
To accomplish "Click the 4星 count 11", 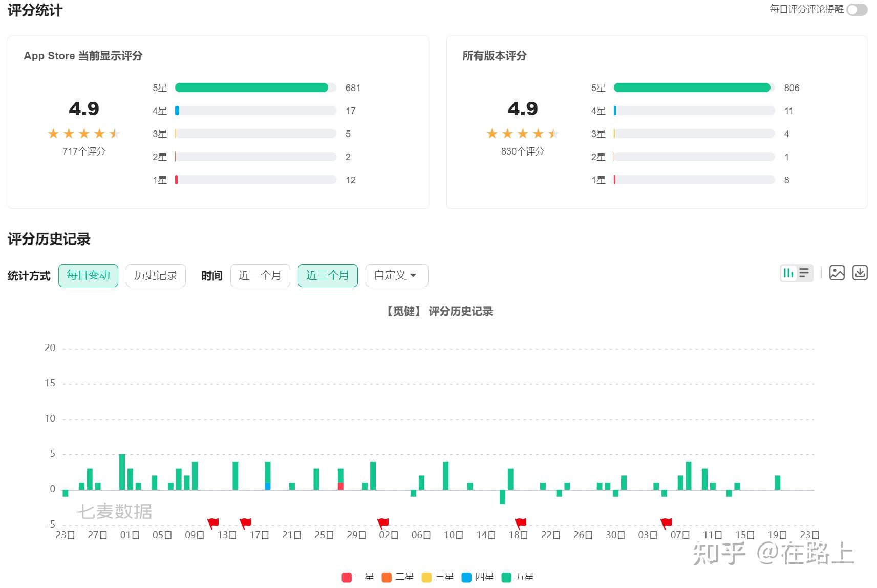I will [789, 111].
